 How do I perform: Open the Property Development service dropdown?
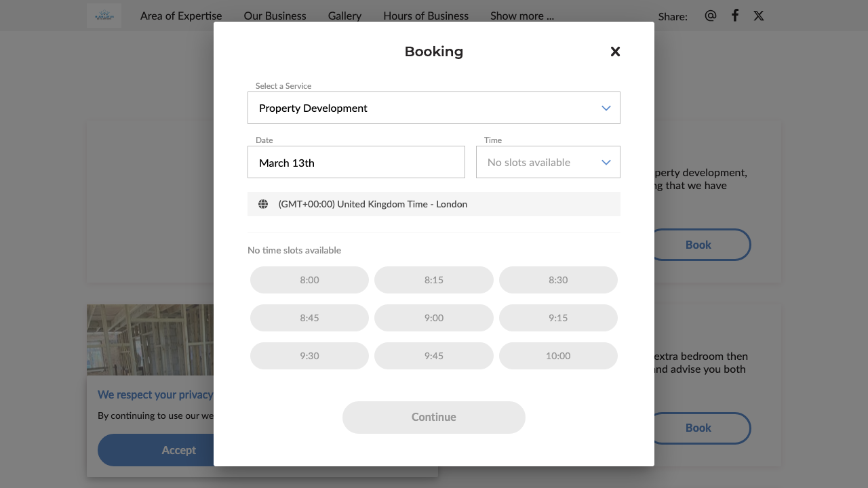[434, 107]
